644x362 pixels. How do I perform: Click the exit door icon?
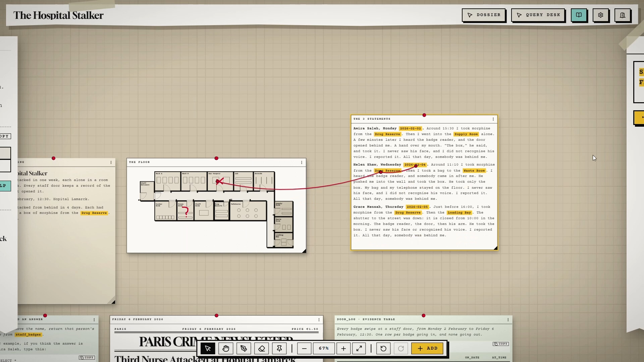click(623, 15)
